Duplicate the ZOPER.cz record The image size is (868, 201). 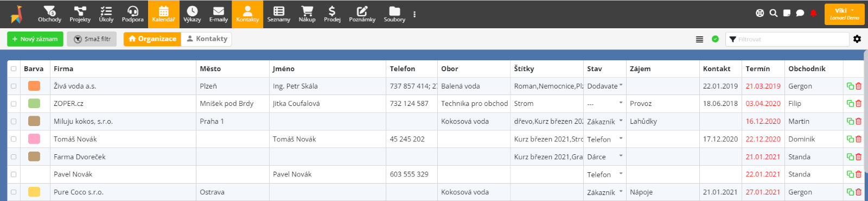pos(850,104)
